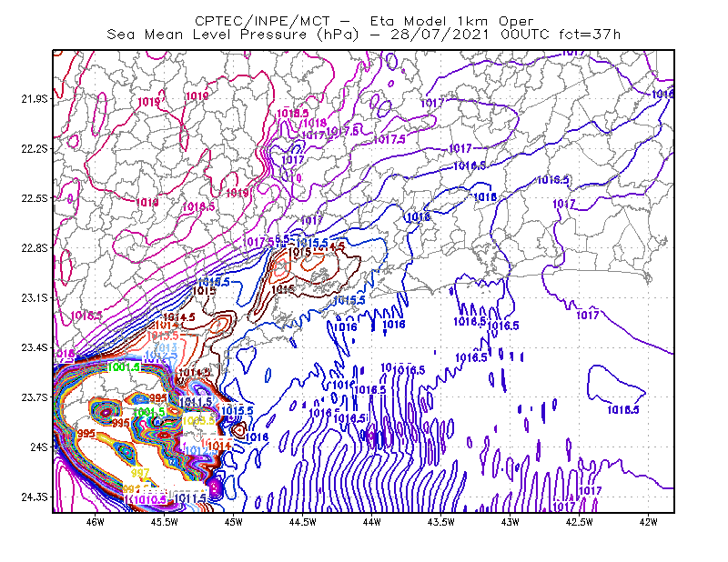Click the 45.5W longitude axis label
This screenshot has width=728, height=562.
coord(165,522)
